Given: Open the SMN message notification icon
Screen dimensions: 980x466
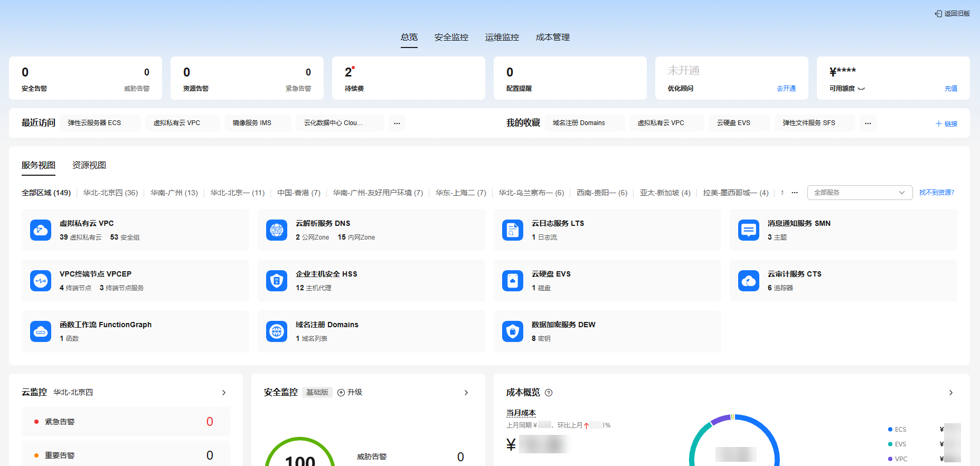Looking at the screenshot, I should [749, 230].
